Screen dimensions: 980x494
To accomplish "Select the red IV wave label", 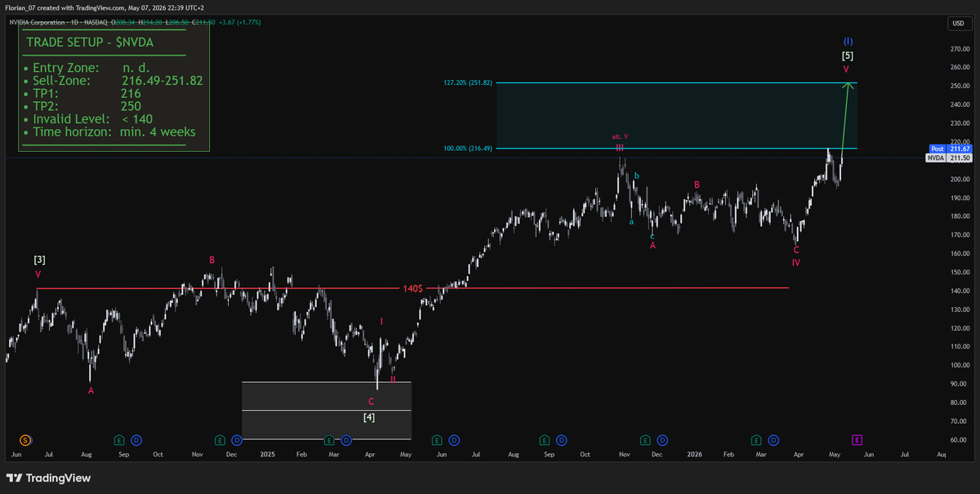I will tap(795, 263).
